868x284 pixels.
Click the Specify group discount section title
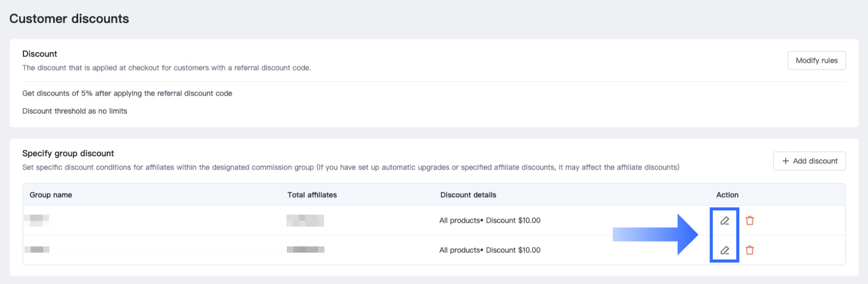click(68, 153)
